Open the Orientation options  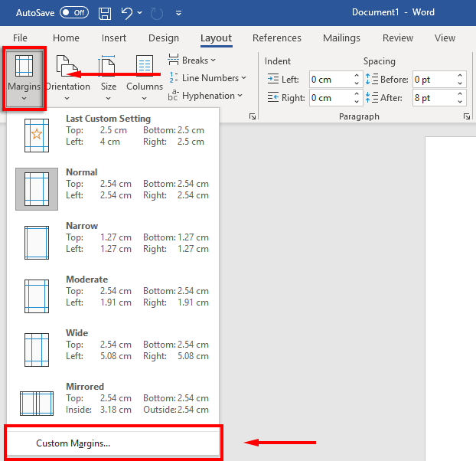68,77
